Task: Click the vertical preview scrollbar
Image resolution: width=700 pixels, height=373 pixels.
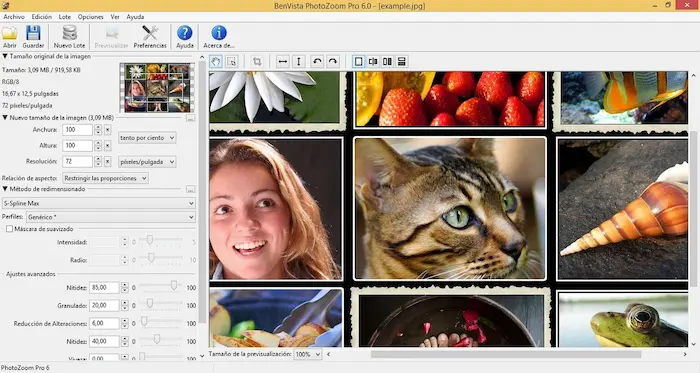Action: tap(693, 209)
